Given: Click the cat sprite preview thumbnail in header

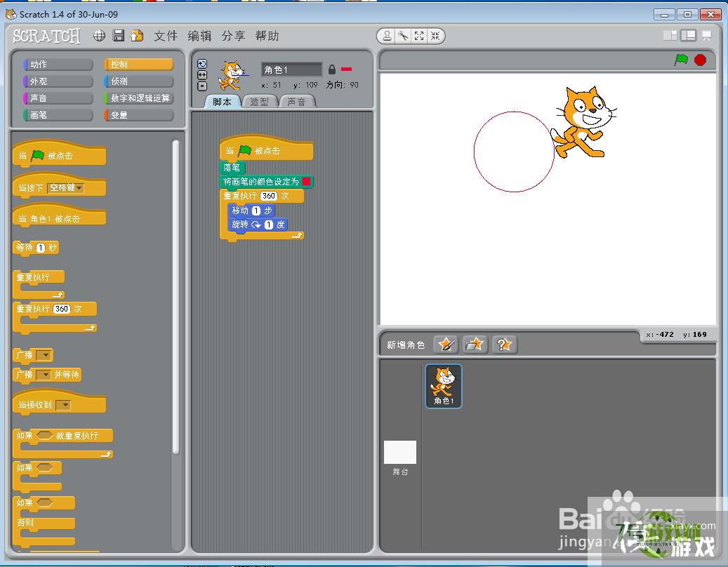Looking at the screenshot, I should (x=232, y=75).
